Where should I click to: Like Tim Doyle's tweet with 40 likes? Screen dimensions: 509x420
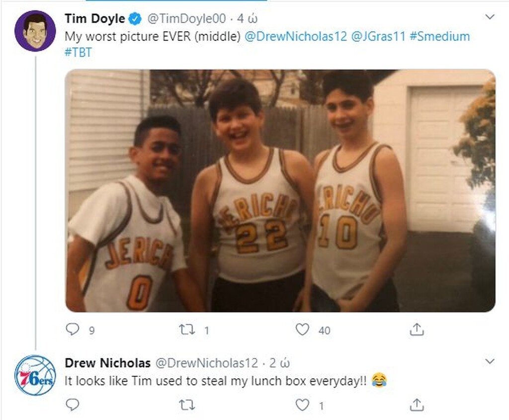pyautogui.click(x=302, y=330)
